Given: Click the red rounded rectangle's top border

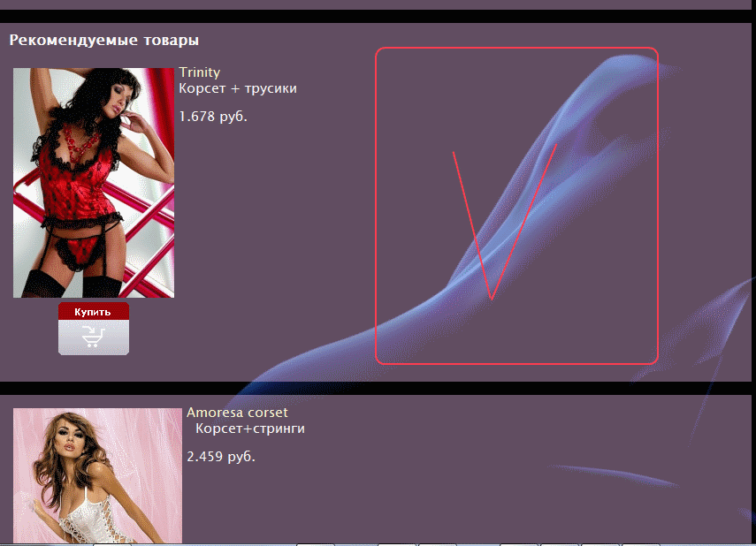Looking at the screenshot, I should 516,48.
